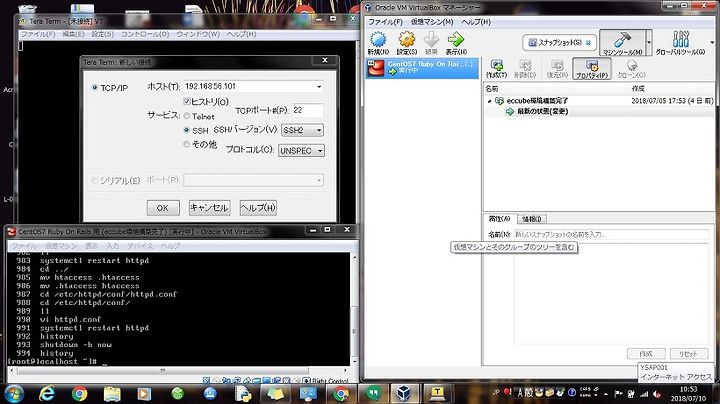Click キャンセル button in Tera Term dialog
Image resolution: width=720 pixels, height=404 pixels.
click(209, 208)
